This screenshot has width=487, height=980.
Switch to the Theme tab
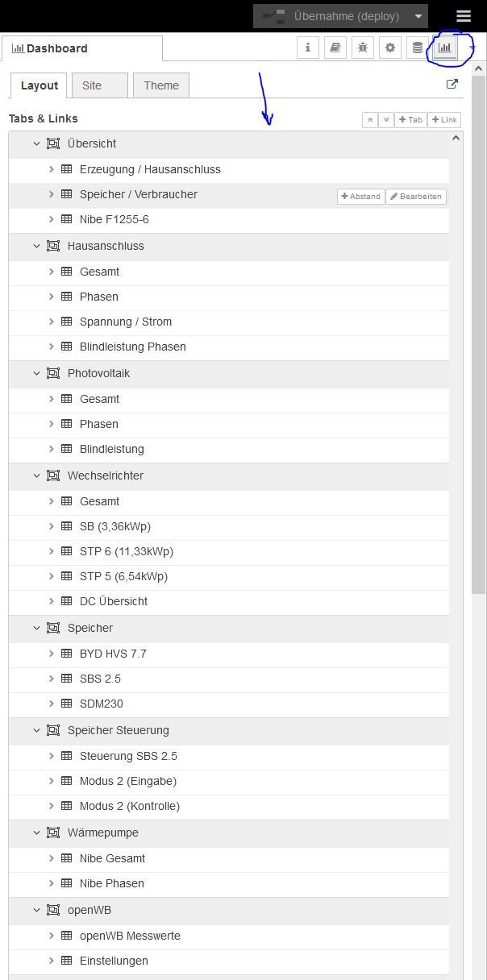pos(161,85)
